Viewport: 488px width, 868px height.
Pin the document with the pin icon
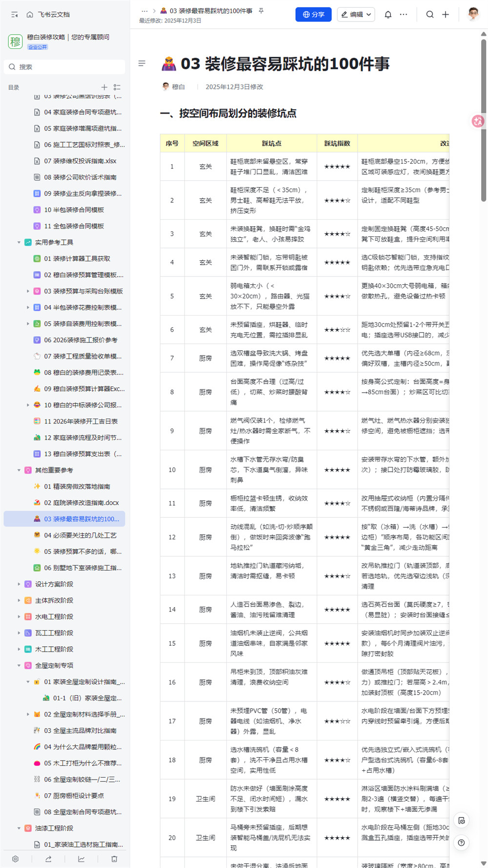point(261,11)
